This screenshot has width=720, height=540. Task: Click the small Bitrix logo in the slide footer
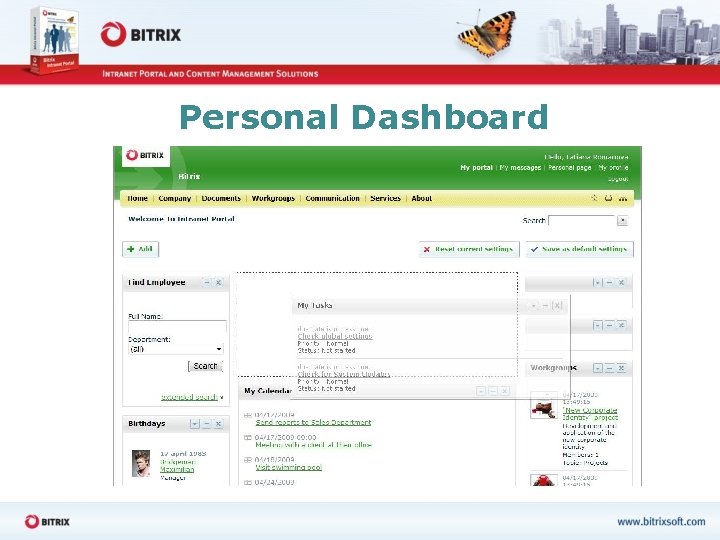point(47,522)
